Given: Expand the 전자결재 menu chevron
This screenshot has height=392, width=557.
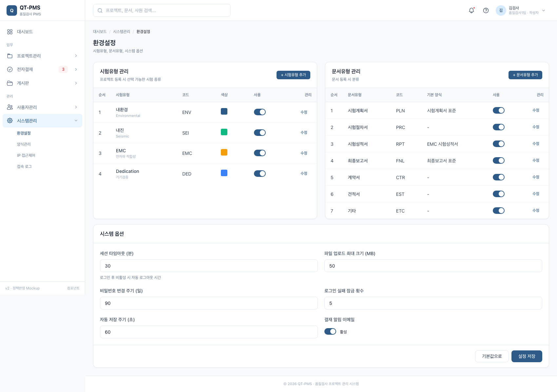Looking at the screenshot, I should point(76,69).
